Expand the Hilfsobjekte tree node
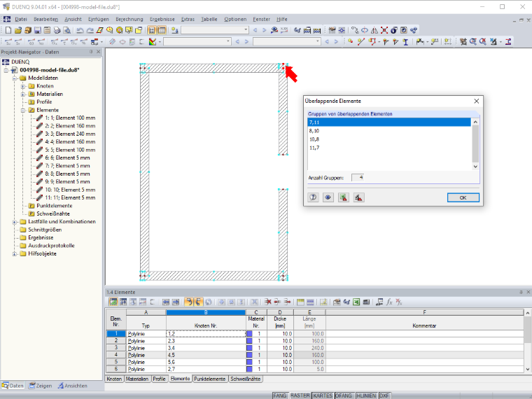This screenshot has width=532, height=399. [x=15, y=254]
